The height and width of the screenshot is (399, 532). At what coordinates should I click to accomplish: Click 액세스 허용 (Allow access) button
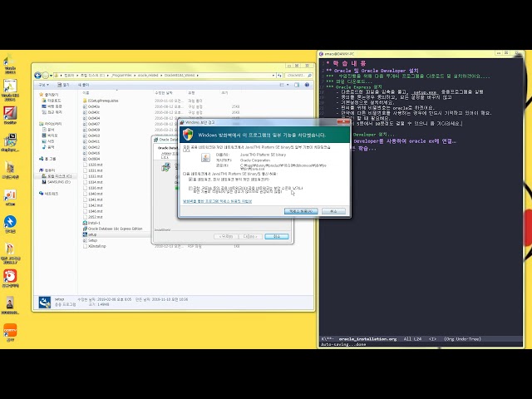(x=301, y=211)
